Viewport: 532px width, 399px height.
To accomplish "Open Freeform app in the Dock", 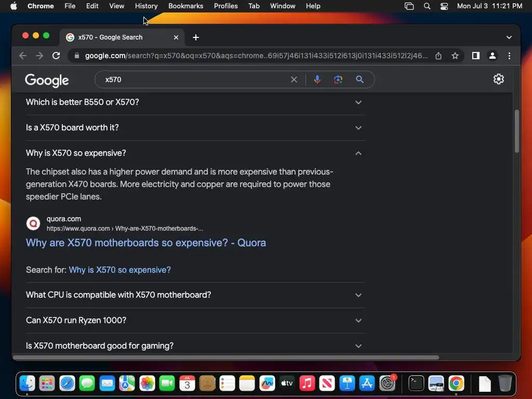I will click(x=267, y=383).
